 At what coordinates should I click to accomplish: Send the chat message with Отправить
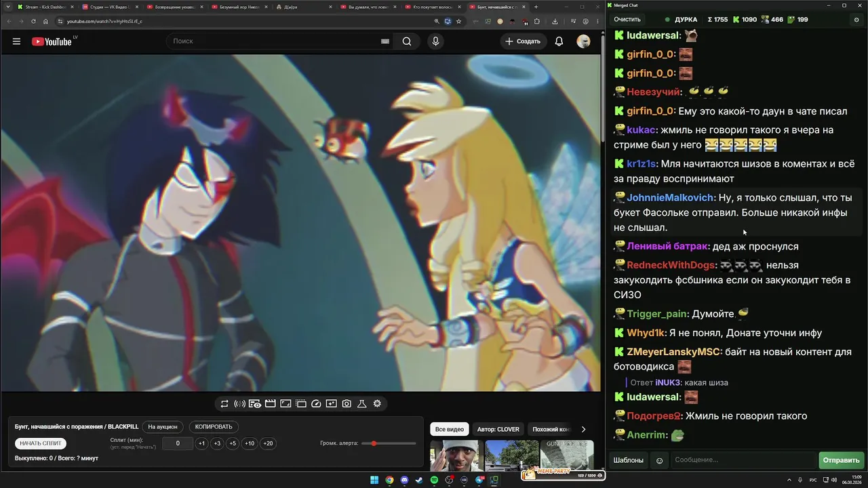(x=842, y=460)
